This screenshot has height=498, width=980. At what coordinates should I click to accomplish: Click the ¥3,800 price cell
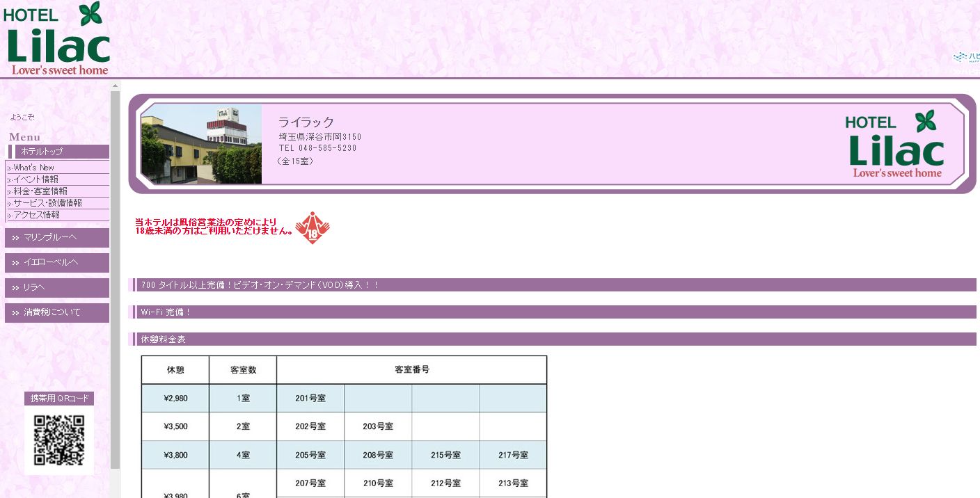[x=175, y=455]
